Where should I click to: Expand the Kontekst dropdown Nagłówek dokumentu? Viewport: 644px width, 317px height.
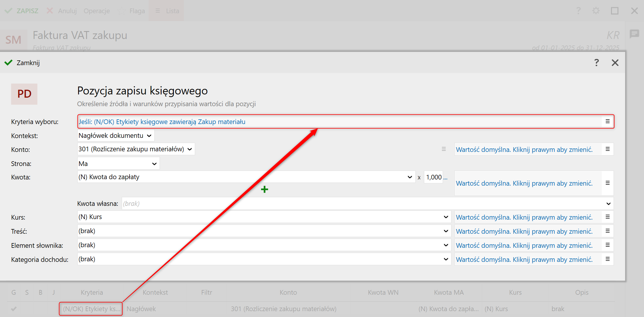pyautogui.click(x=115, y=135)
